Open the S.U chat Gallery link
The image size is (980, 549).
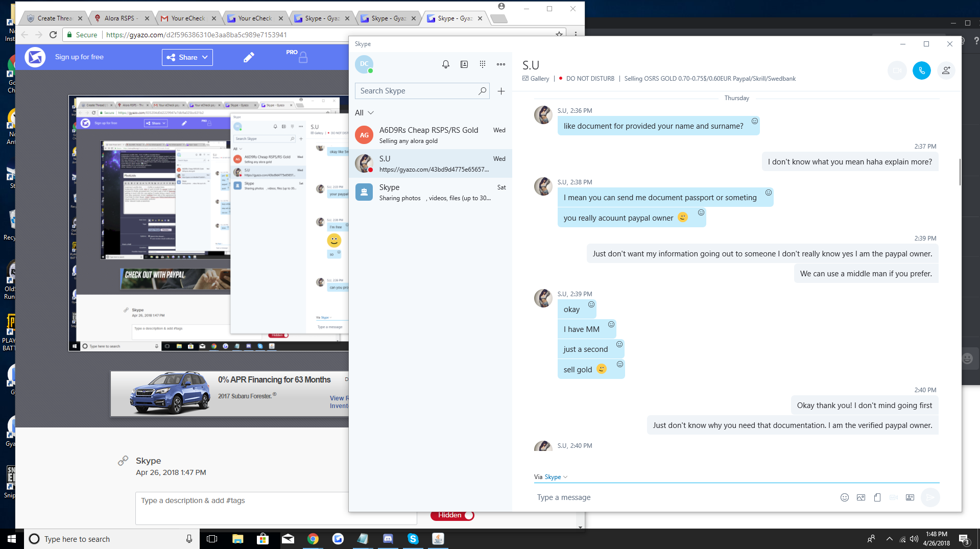[x=536, y=79]
